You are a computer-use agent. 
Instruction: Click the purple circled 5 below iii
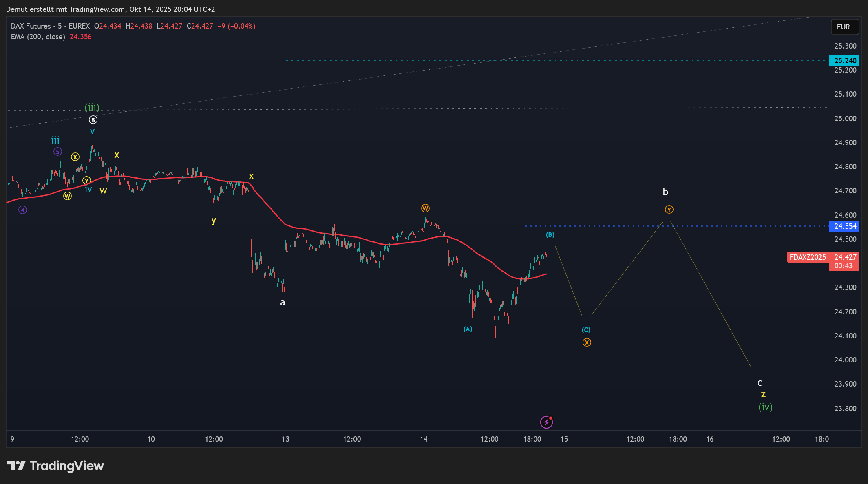pos(57,152)
